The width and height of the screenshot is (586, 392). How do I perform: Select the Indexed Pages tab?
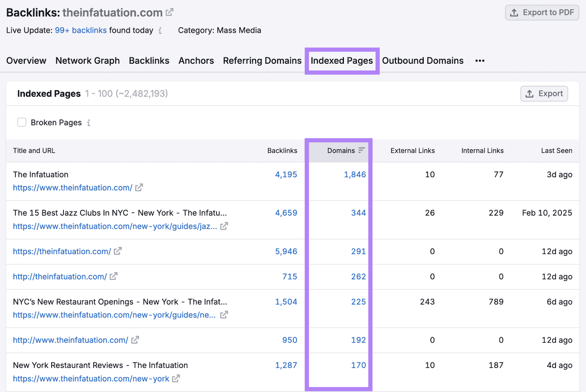tap(342, 61)
